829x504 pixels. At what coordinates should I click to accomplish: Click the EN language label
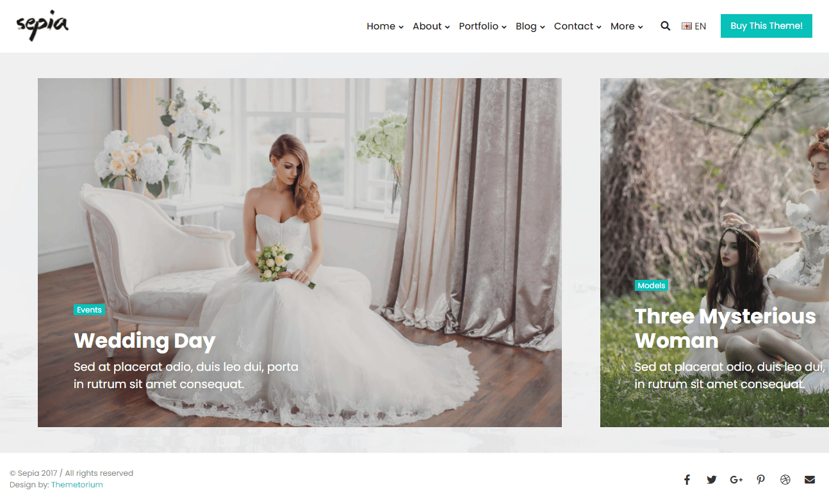click(700, 26)
